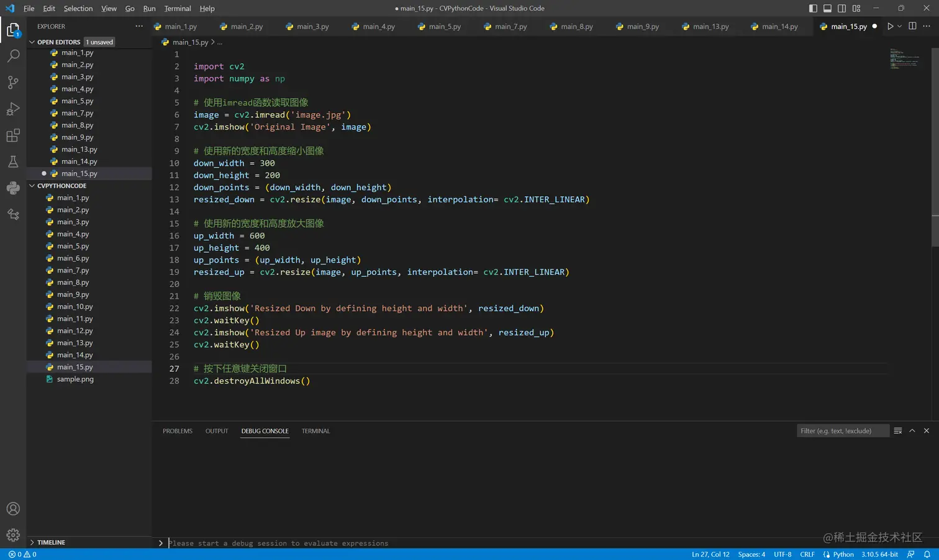Open the Testing flask icon view
This screenshot has width=939, height=560.
click(x=13, y=162)
